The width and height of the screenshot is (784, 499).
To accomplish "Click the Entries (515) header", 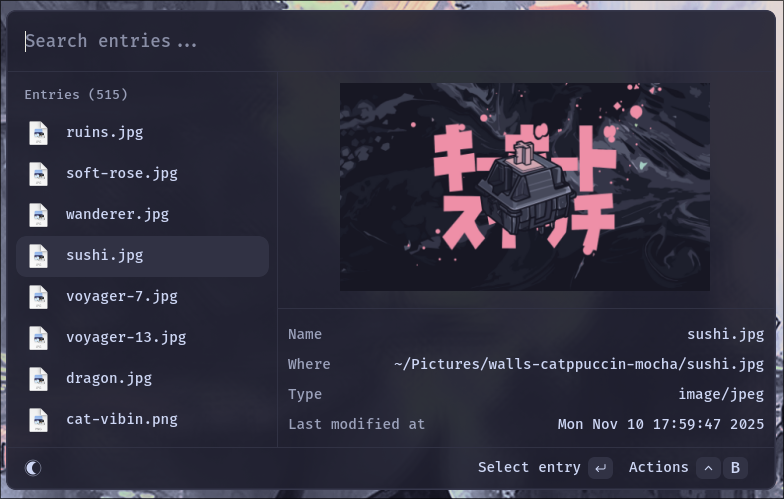I will pos(76,94).
